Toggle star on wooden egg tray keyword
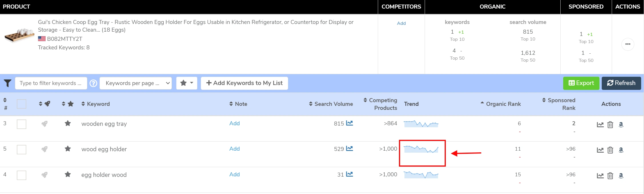Viewport: 644px width, 194px height. [x=68, y=124]
